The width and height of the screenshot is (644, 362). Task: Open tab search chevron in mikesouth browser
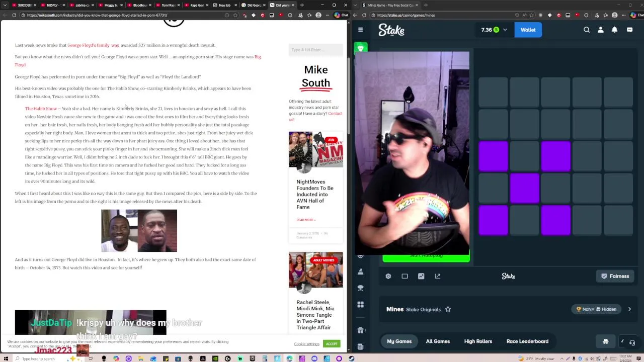tap(5, 5)
